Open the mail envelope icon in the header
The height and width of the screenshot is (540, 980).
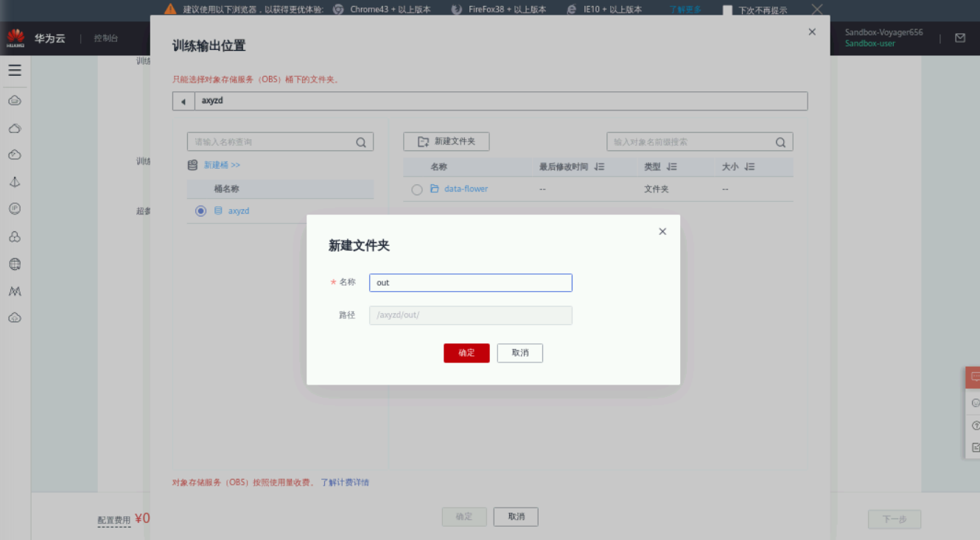click(960, 38)
